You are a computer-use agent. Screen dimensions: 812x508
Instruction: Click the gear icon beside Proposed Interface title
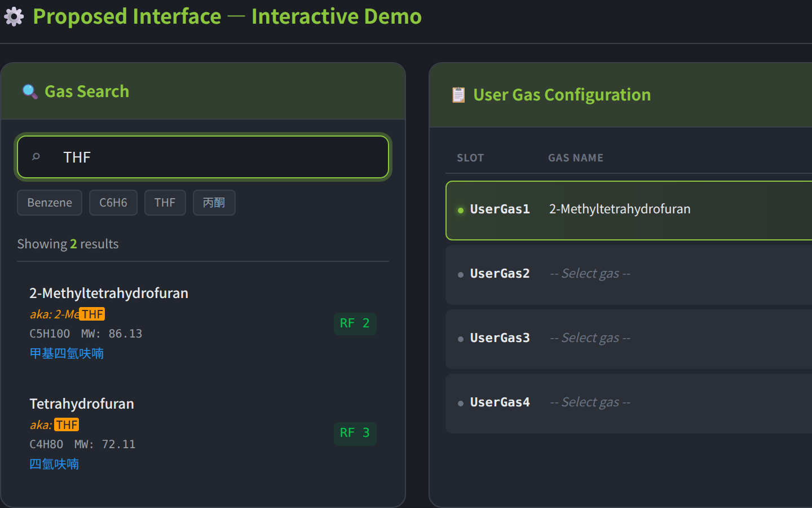click(x=14, y=17)
